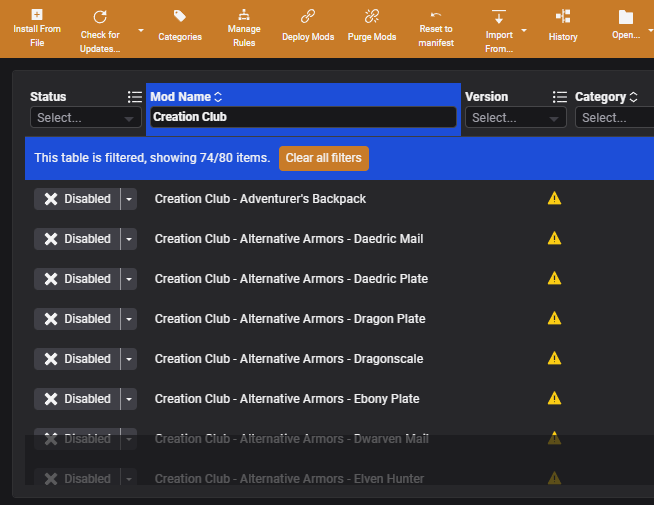The width and height of the screenshot is (654, 505).
Task: Click Check for Updates refresh icon
Action: point(100,17)
